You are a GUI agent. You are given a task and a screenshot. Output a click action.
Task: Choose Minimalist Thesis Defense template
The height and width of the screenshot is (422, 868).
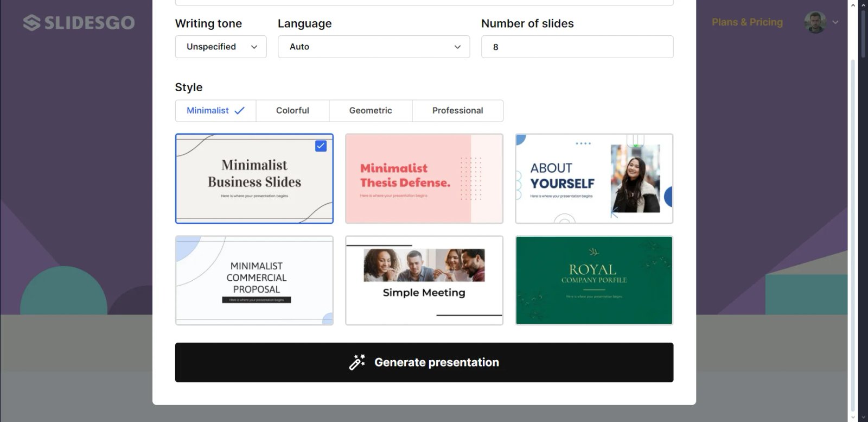[424, 179]
